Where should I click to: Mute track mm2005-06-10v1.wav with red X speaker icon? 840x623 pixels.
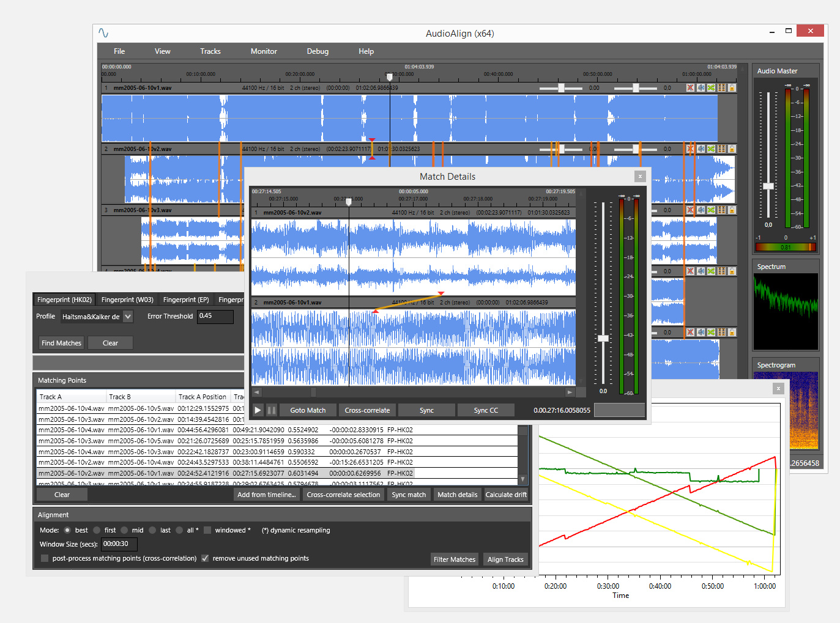[x=690, y=88]
